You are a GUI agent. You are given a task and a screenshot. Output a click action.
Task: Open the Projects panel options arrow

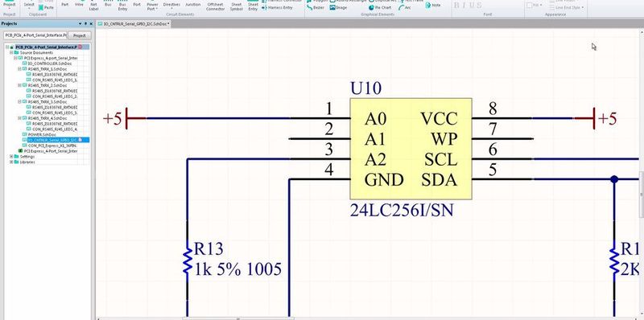[x=80, y=24]
